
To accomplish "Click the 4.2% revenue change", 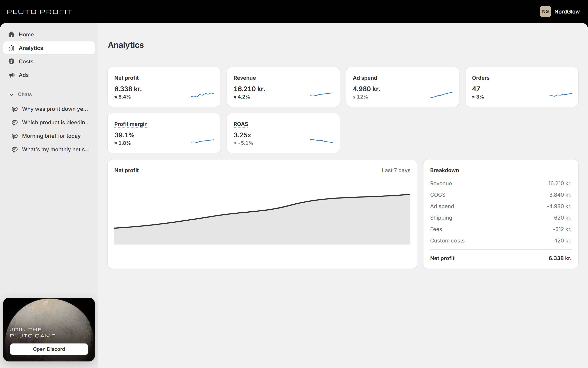I will point(242,97).
